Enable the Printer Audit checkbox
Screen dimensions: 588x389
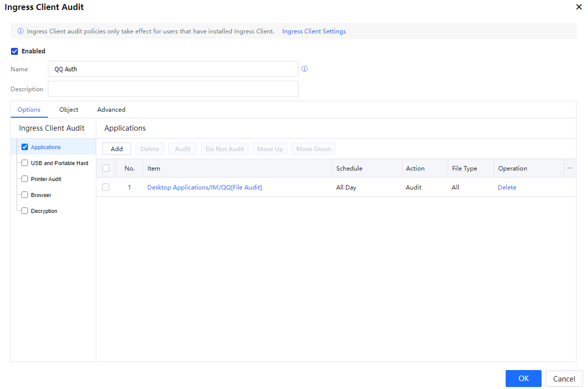tap(24, 179)
